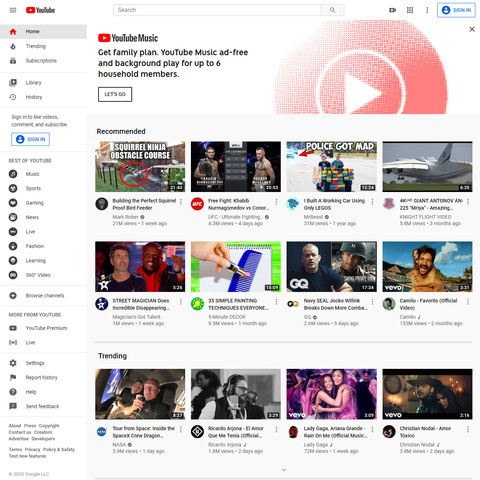
Task: Expand Trending section with down chevron
Action: (284, 470)
